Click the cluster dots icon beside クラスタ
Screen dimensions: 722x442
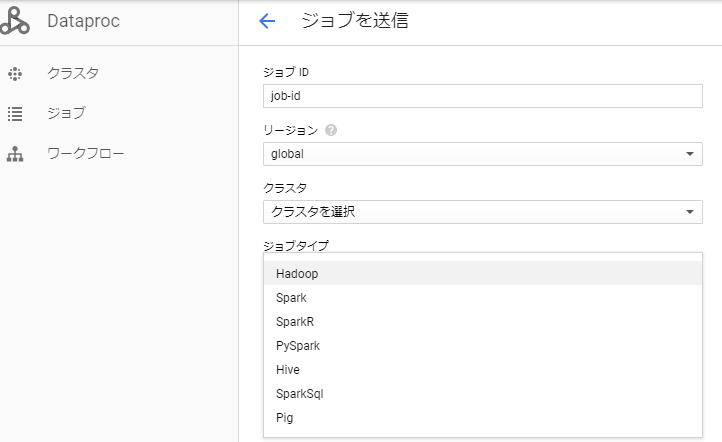pyautogui.click(x=15, y=74)
